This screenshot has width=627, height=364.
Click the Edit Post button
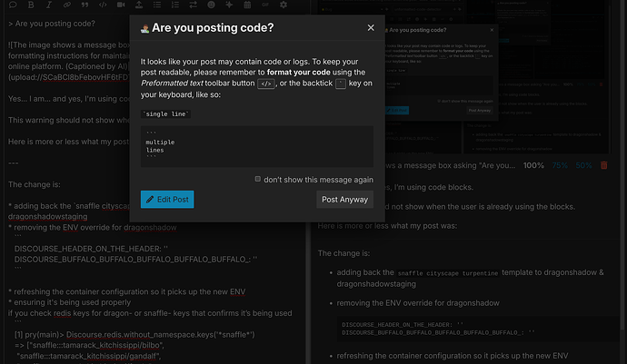tap(167, 199)
